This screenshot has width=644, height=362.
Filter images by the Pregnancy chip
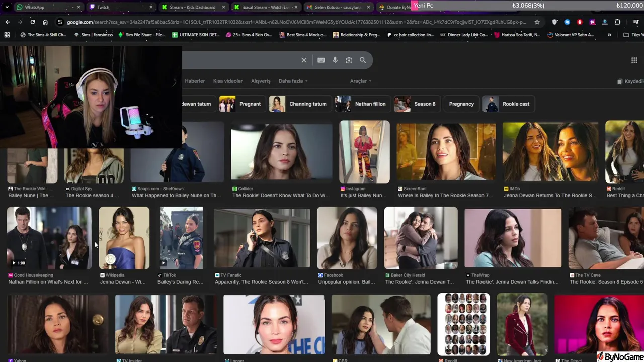[461, 104]
